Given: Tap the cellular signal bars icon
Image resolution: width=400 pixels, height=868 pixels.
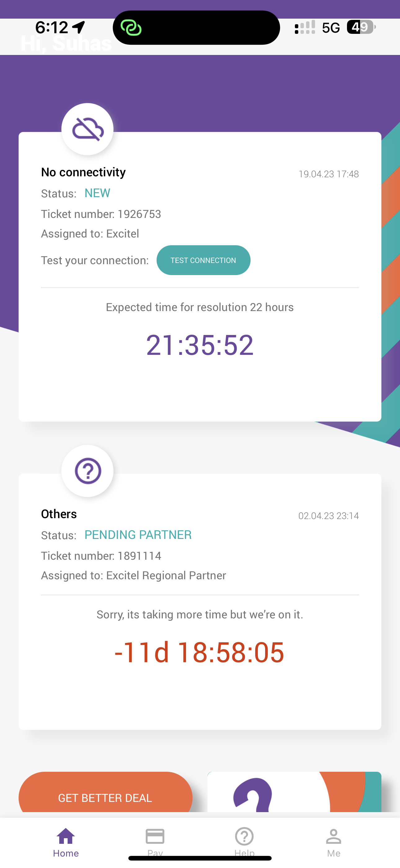Looking at the screenshot, I should pos(305,27).
